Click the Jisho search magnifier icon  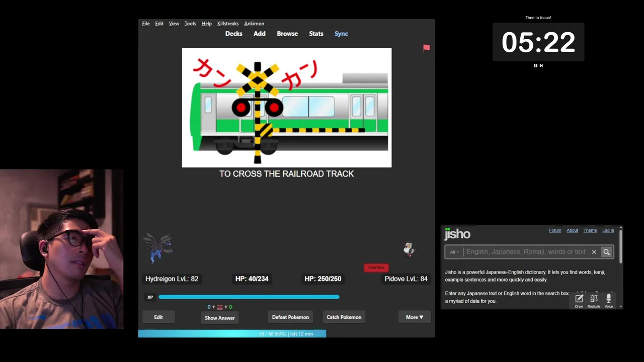[606, 252]
